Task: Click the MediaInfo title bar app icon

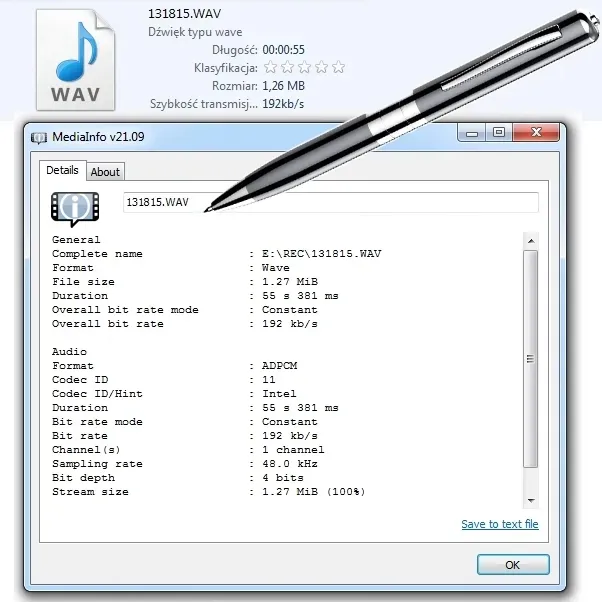Action: point(39,137)
